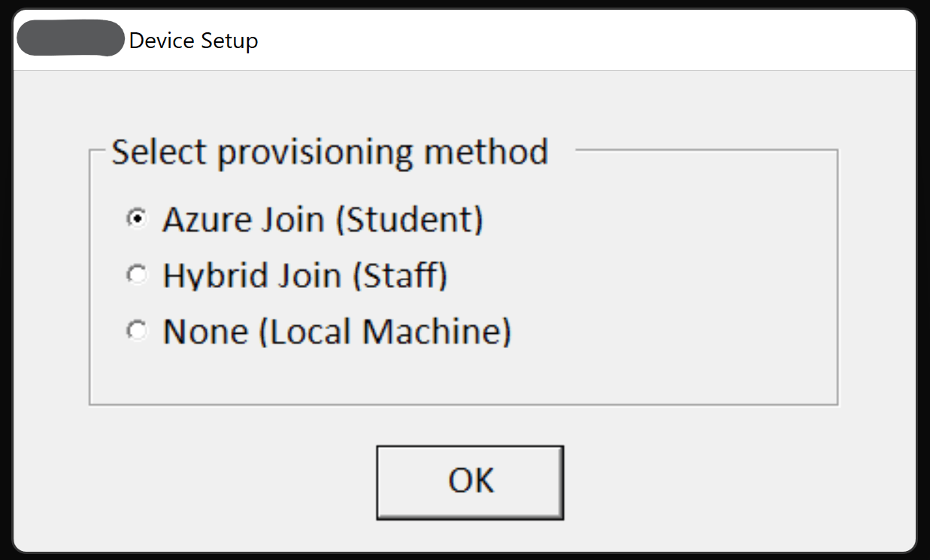Click "Local Machine" in the third option

tap(385, 331)
